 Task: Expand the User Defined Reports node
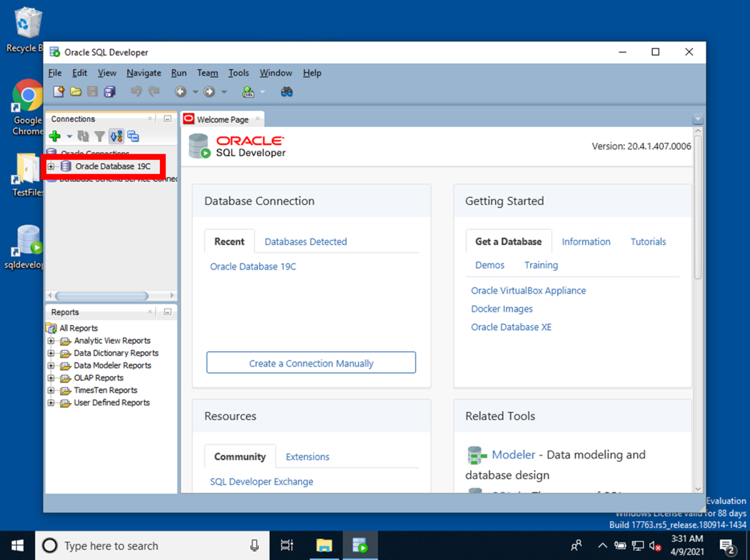tap(51, 403)
